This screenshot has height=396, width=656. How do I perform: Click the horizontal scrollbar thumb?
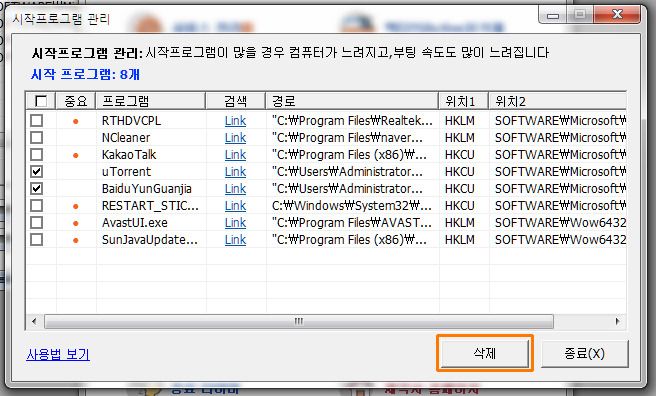point(299,322)
